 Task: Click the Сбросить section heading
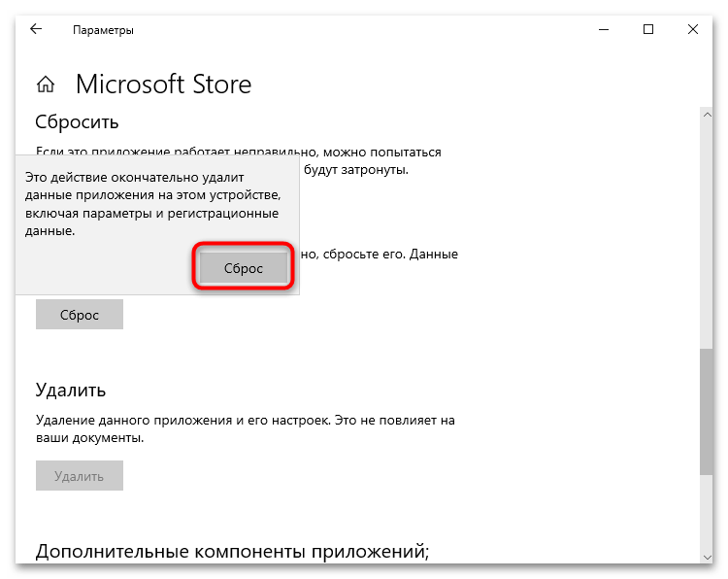(x=77, y=122)
